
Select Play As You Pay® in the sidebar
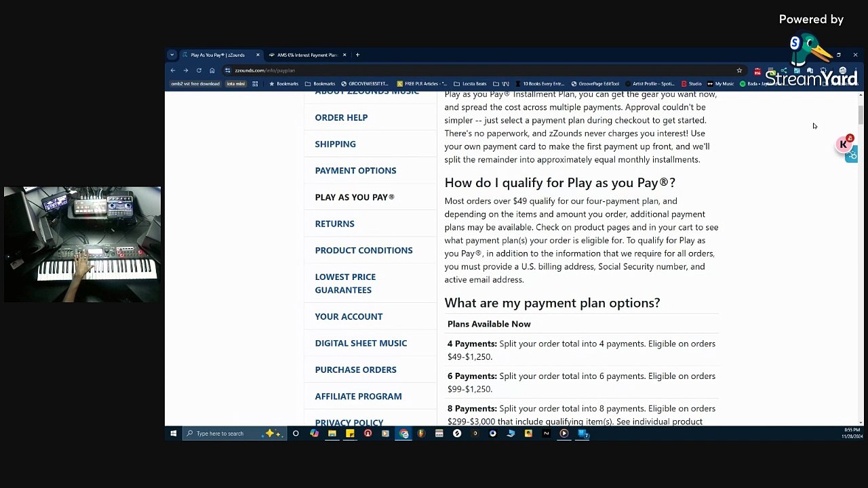[x=355, y=197]
